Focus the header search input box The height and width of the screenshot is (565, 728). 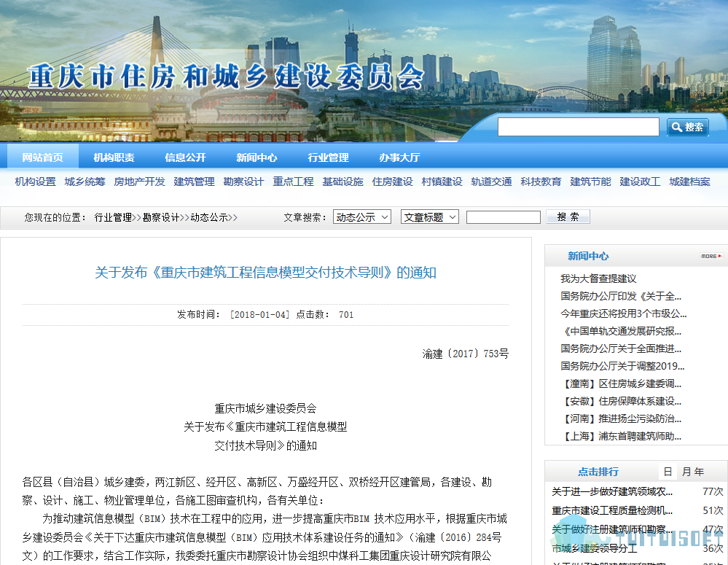point(578,127)
